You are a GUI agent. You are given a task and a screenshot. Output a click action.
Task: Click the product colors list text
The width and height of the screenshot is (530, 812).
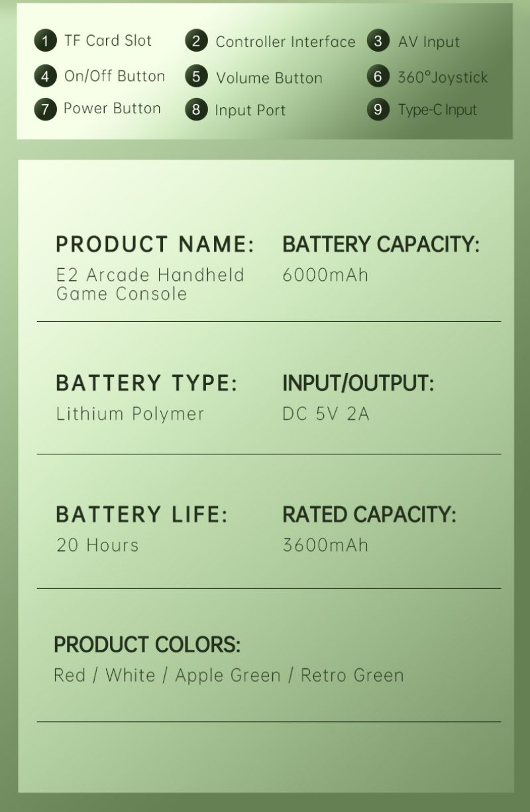(x=229, y=676)
